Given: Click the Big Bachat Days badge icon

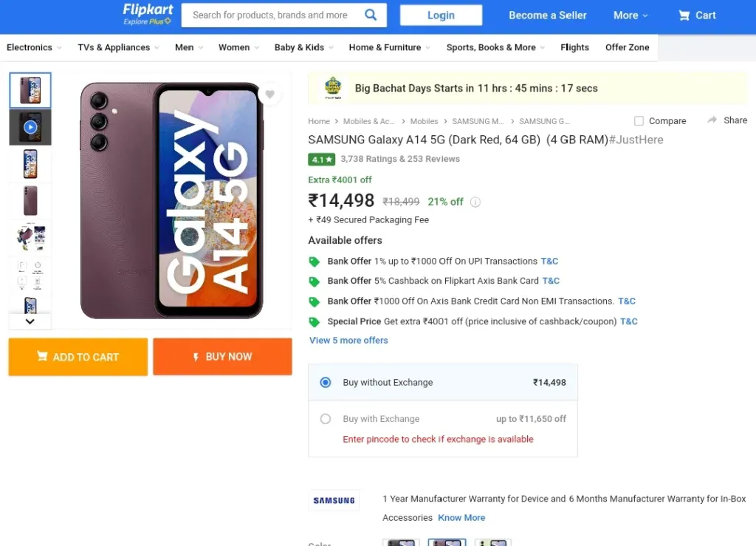Looking at the screenshot, I should (x=333, y=88).
